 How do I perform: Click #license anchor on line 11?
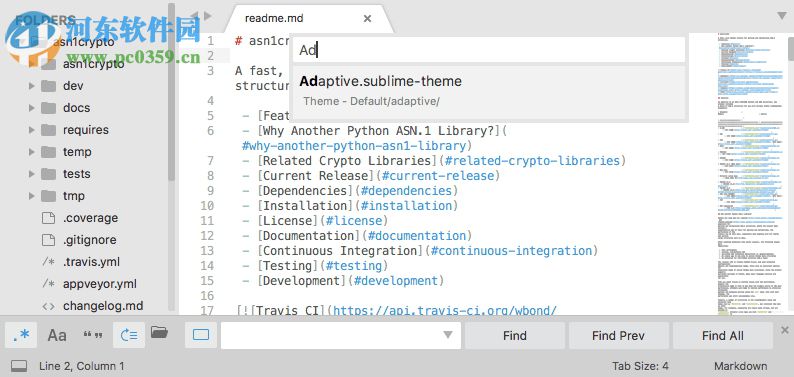click(354, 221)
